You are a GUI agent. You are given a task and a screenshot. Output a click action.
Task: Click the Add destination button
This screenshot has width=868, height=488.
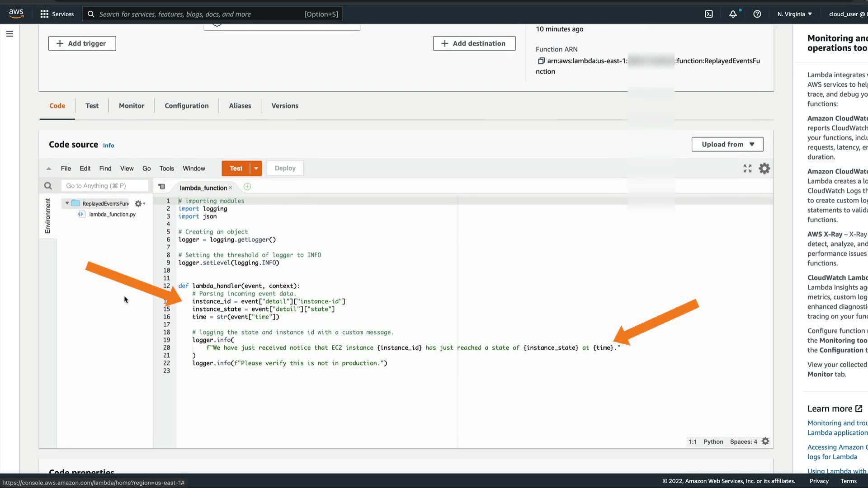[x=474, y=43]
